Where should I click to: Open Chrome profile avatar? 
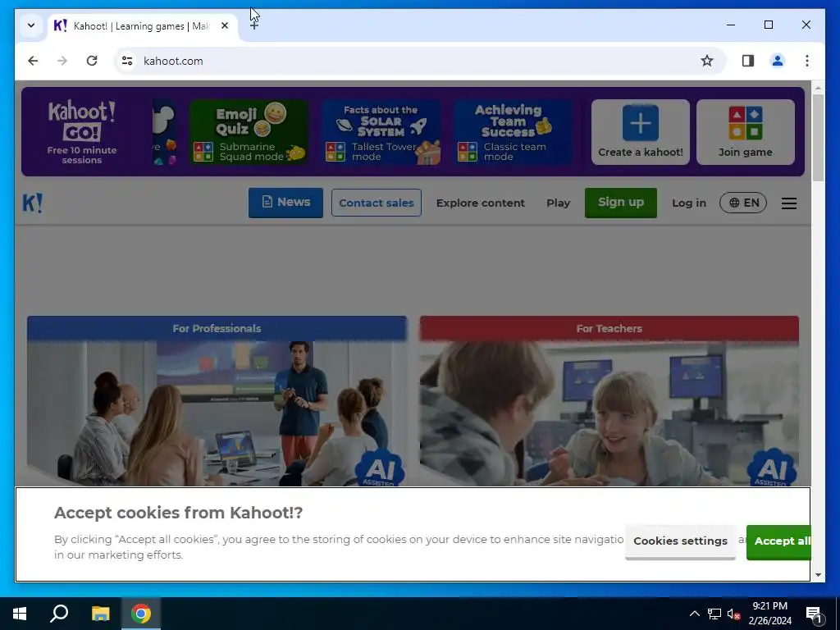(778, 61)
